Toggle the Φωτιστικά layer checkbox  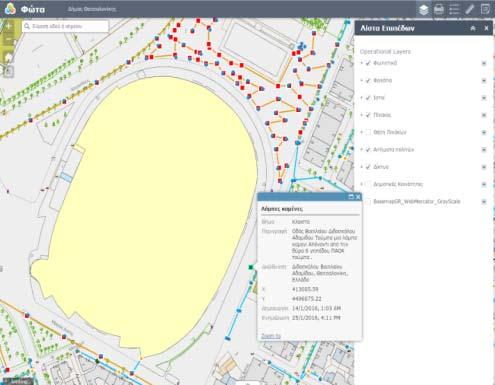pos(368,63)
